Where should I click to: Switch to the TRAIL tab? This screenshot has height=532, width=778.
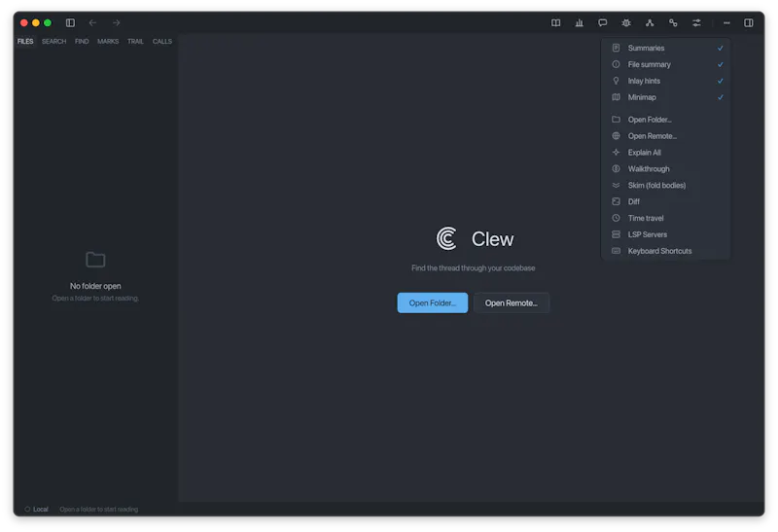135,41
